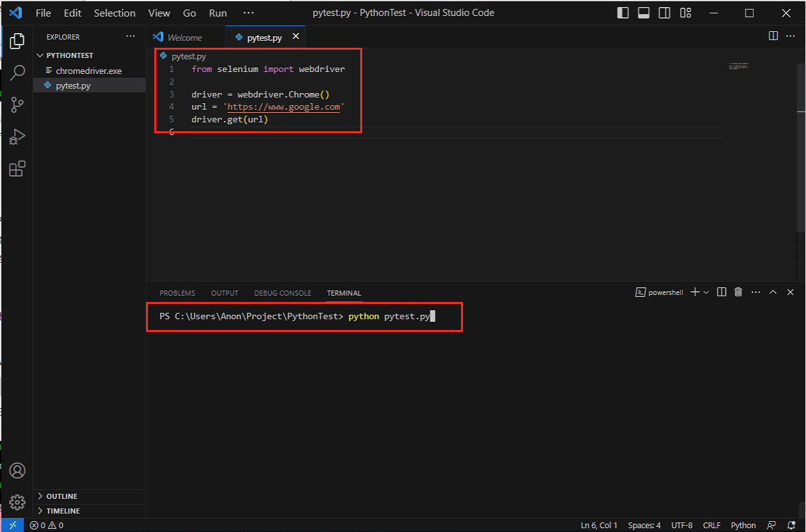Image resolution: width=806 pixels, height=532 pixels.
Task: Switch to the DEBUG CONSOLE tab
Action: (282, 293)
